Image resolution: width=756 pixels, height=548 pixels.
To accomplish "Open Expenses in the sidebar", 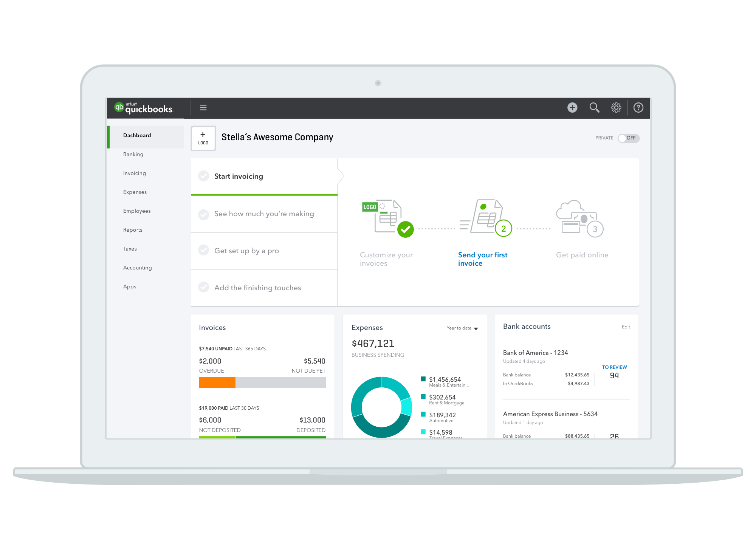I will (x=135, y=192).
